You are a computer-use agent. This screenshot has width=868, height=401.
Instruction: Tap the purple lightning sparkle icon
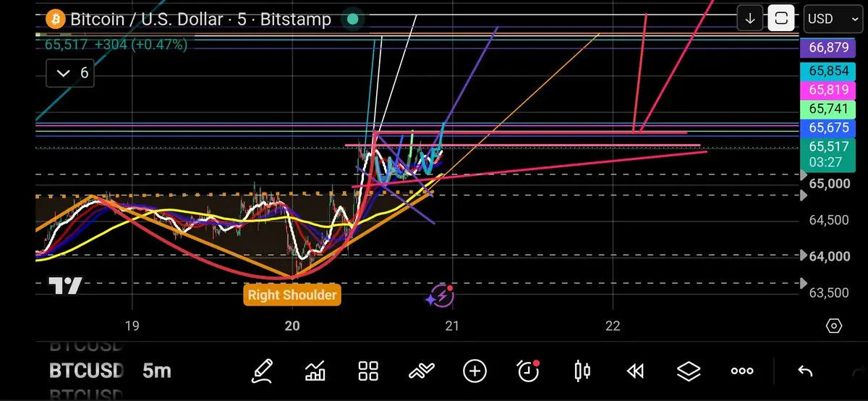[441, 296]
